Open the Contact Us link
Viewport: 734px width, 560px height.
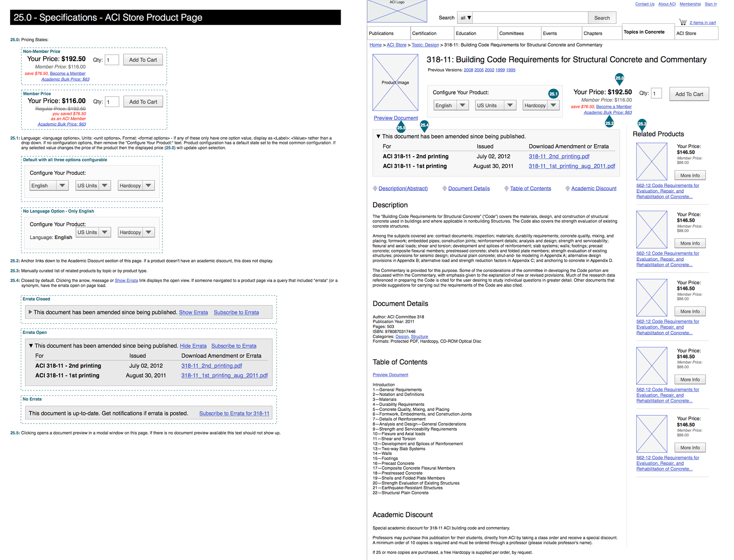click(645, 4)
